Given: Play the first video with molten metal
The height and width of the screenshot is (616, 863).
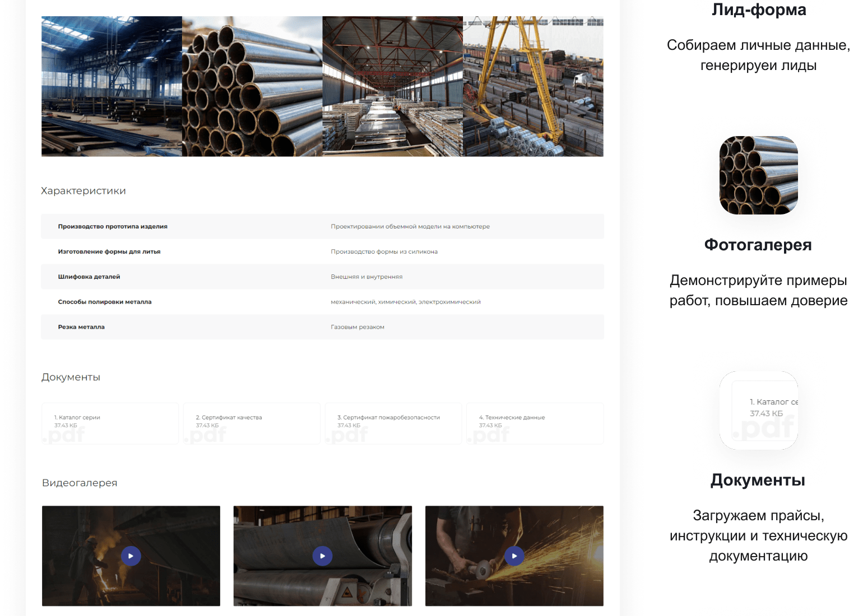Looking at the screenshot, I should pyautogui.click(x=131, y=556).
